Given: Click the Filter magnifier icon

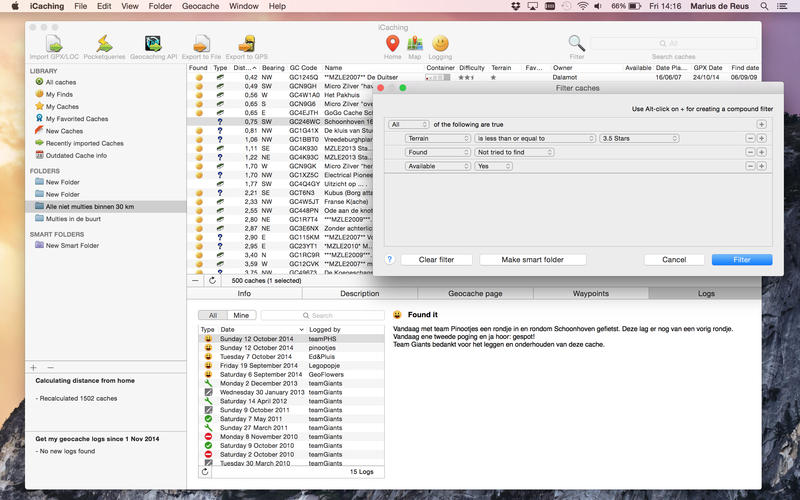Looking at the screenshot, I should point(577,44).
